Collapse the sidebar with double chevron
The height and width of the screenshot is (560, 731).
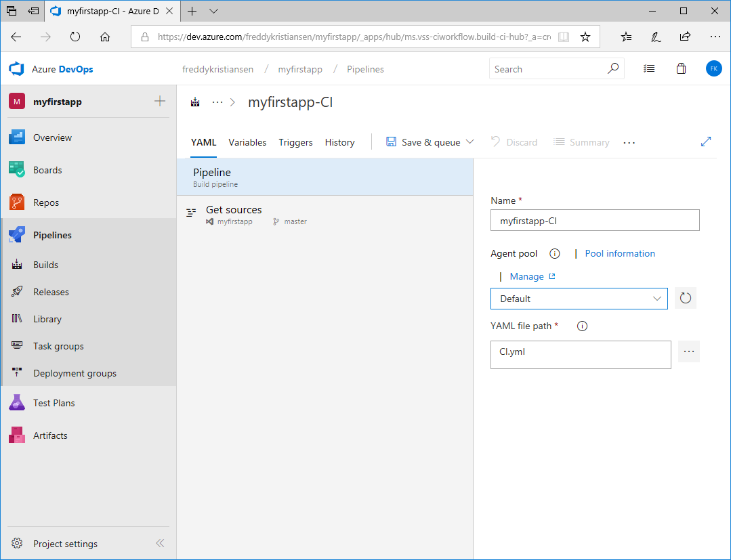coord(160,543)
